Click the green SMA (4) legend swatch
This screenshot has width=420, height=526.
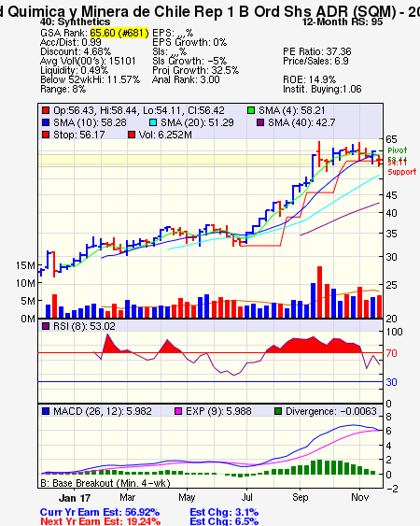[251, 110]
